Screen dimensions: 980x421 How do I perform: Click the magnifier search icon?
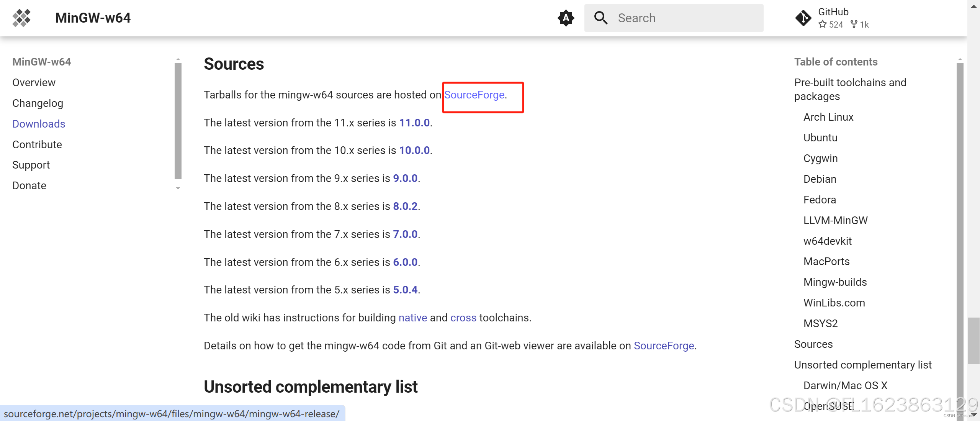pos(600,18)
